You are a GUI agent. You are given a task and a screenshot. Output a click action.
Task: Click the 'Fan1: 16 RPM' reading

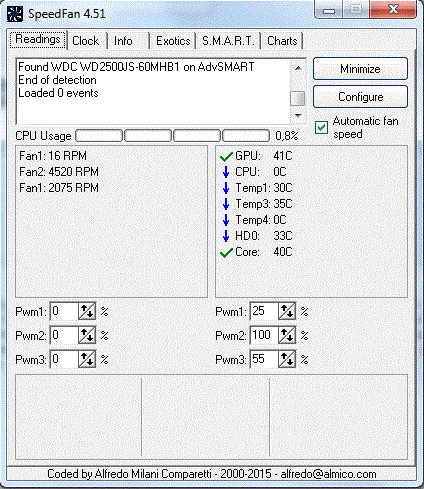click(x=53, y=156)
